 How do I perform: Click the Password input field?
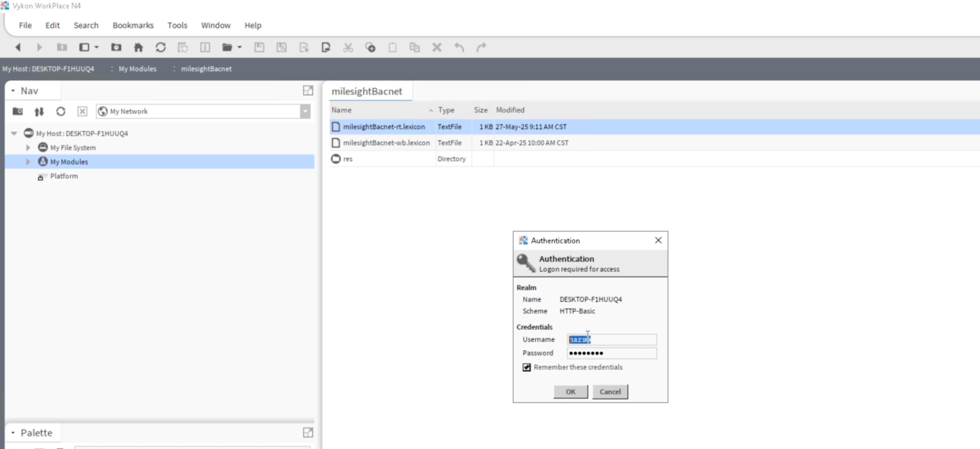coord(612,353)
